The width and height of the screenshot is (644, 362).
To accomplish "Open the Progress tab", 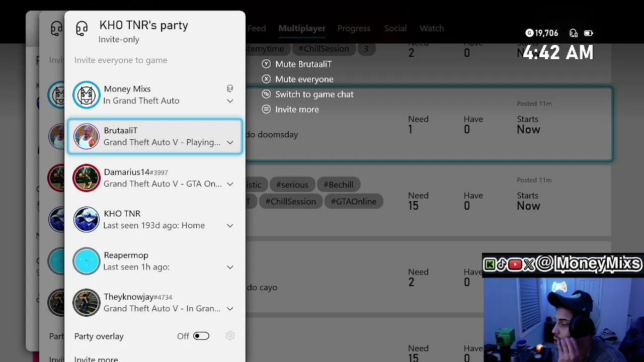I will click(x=354, y=28).
